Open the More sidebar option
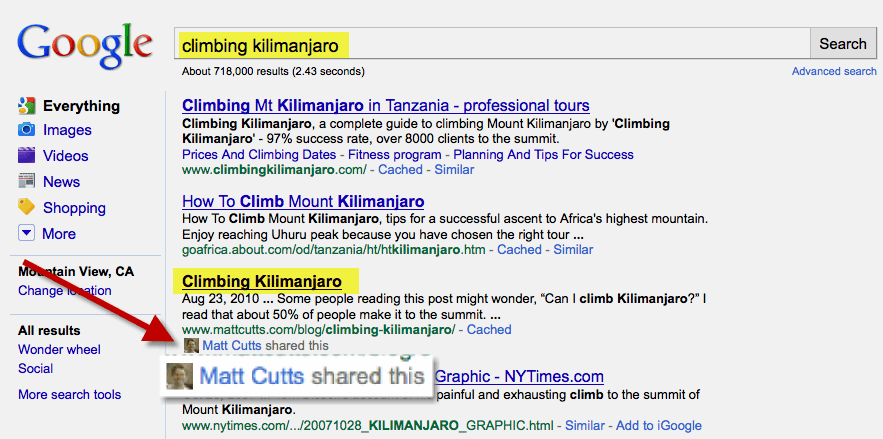883x439 pixels. pos(59,234)
